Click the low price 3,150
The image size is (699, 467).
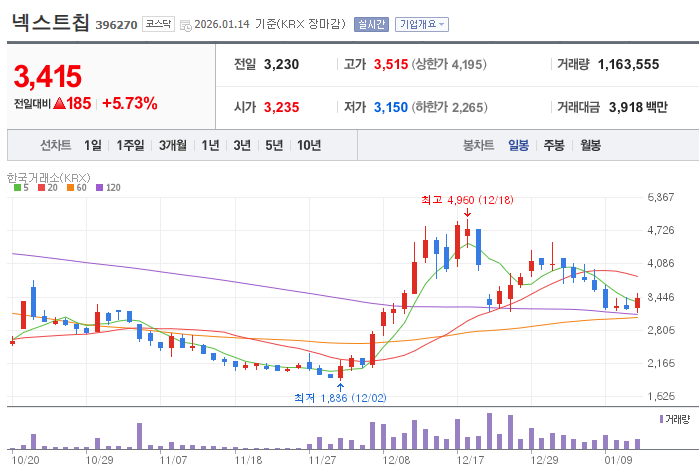(391, 107)
